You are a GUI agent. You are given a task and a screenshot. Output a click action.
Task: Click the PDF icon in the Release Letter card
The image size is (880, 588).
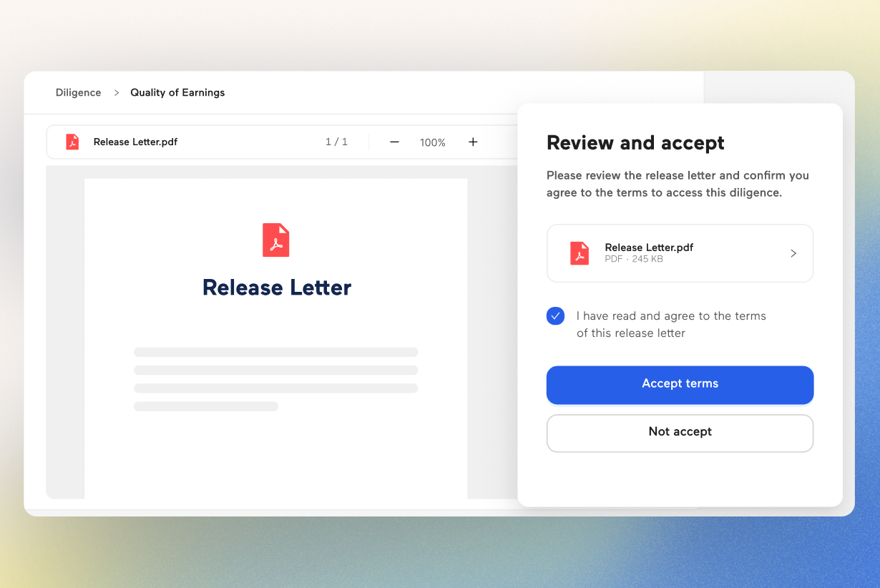click(x=580, y=253)
